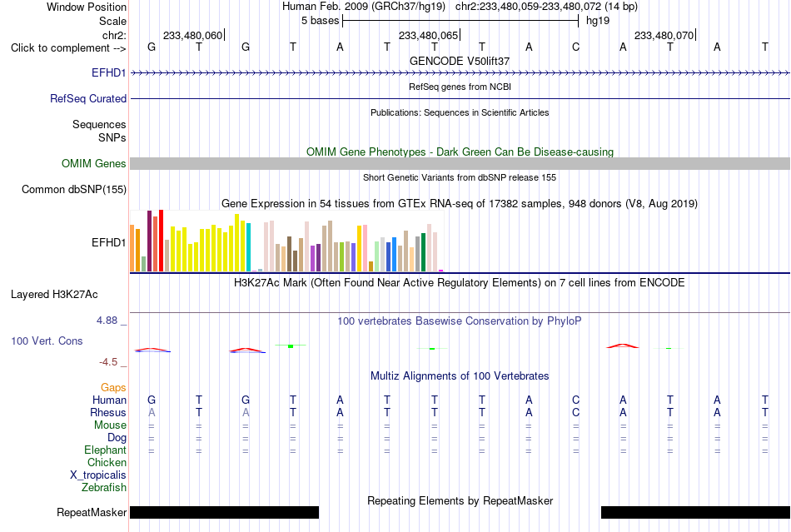Click 'Multiz Alignments of 100 Vertebrates' title
This screenshot has width=791, height=532.
(460, 376)
